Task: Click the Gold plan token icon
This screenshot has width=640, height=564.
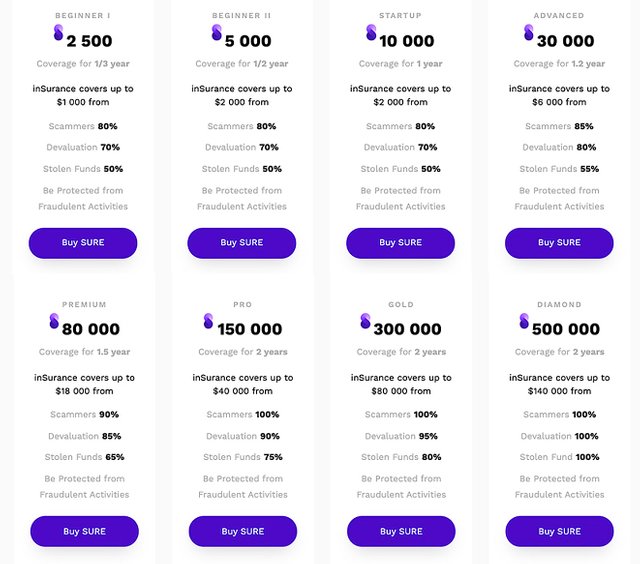Action: tap(366, 321)
